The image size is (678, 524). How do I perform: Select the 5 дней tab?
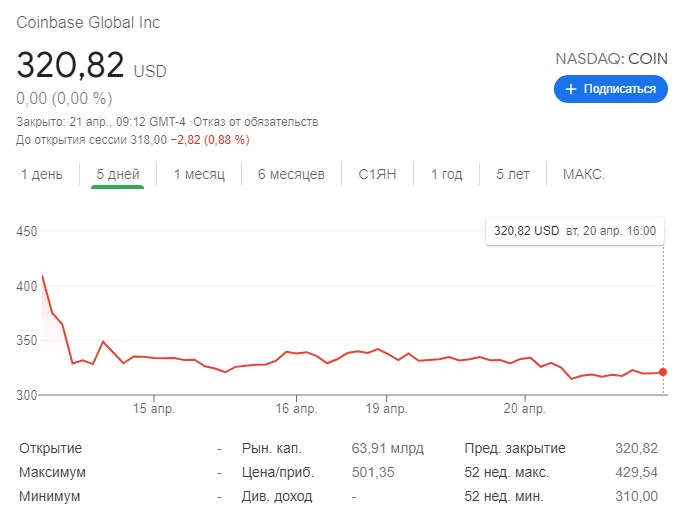[118, 174]
